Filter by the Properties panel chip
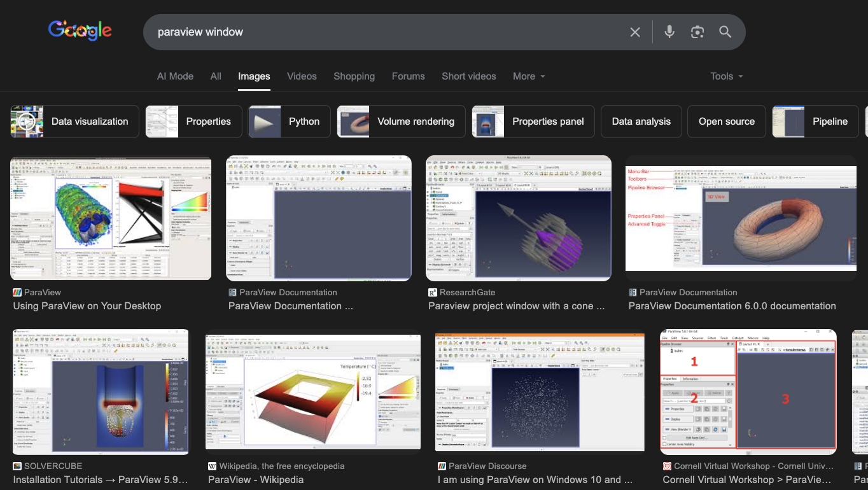The image size is (868, 490). pos(533,122)
